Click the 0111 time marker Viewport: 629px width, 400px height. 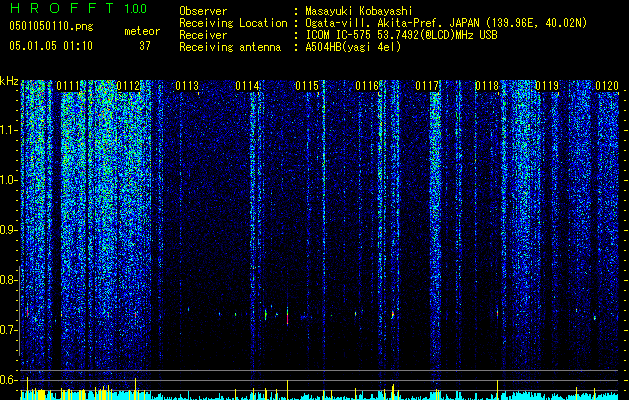[68, 86]
